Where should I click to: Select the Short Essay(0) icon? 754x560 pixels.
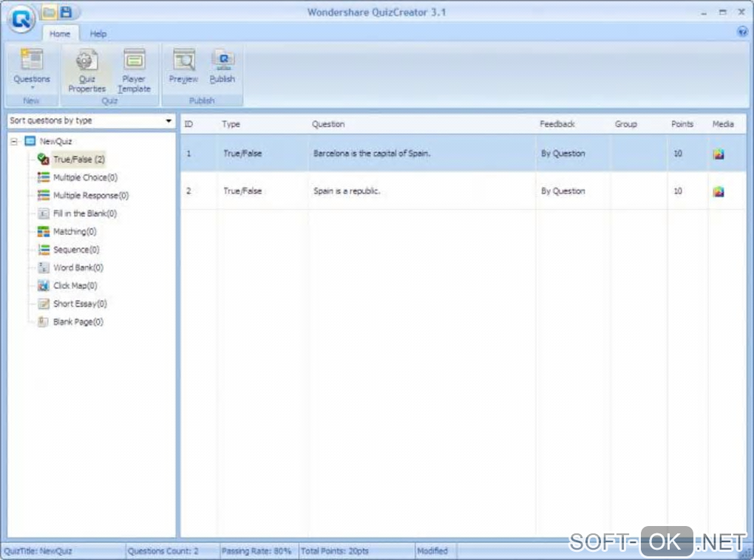(44, 304)
